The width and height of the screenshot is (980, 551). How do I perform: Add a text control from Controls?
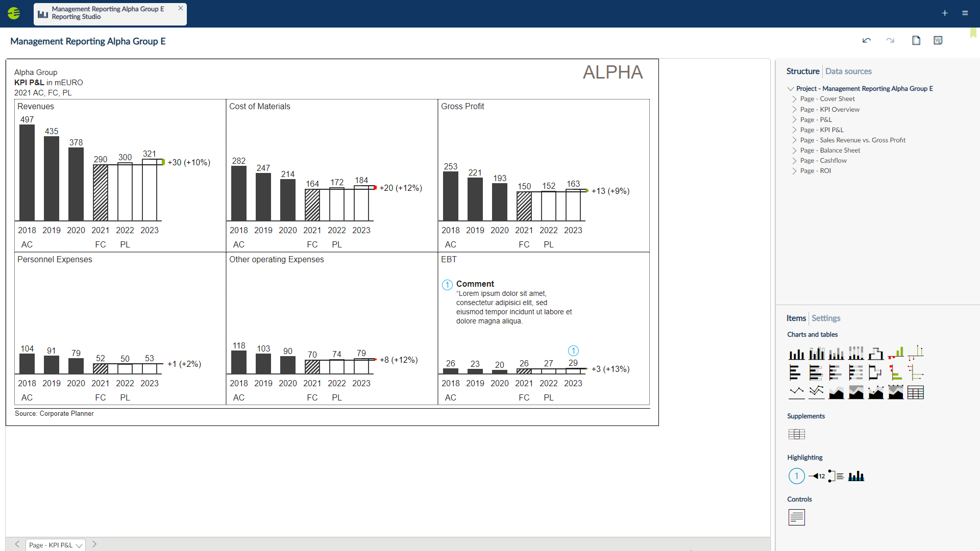[x=796, y=517]
